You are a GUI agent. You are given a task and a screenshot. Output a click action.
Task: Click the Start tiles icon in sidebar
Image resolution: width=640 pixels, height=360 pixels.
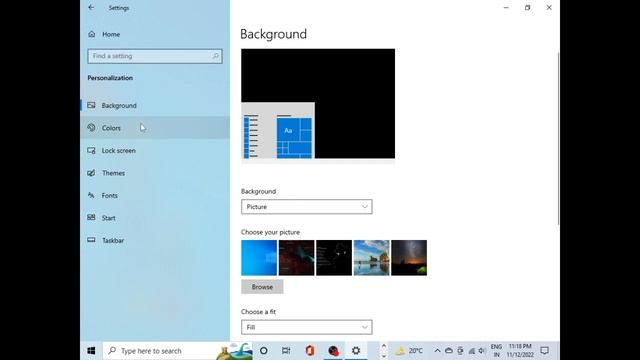pyautogui.click(x=91, y=218)
